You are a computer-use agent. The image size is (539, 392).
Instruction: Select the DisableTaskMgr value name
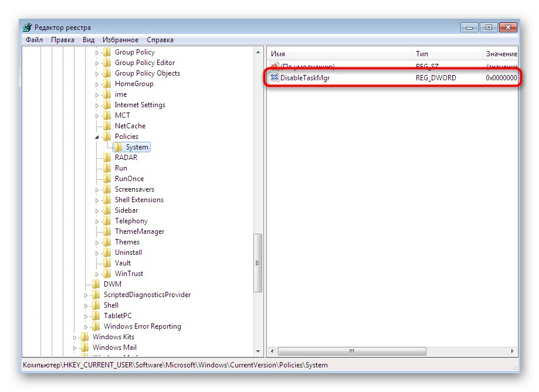click(x=305, y=78)
